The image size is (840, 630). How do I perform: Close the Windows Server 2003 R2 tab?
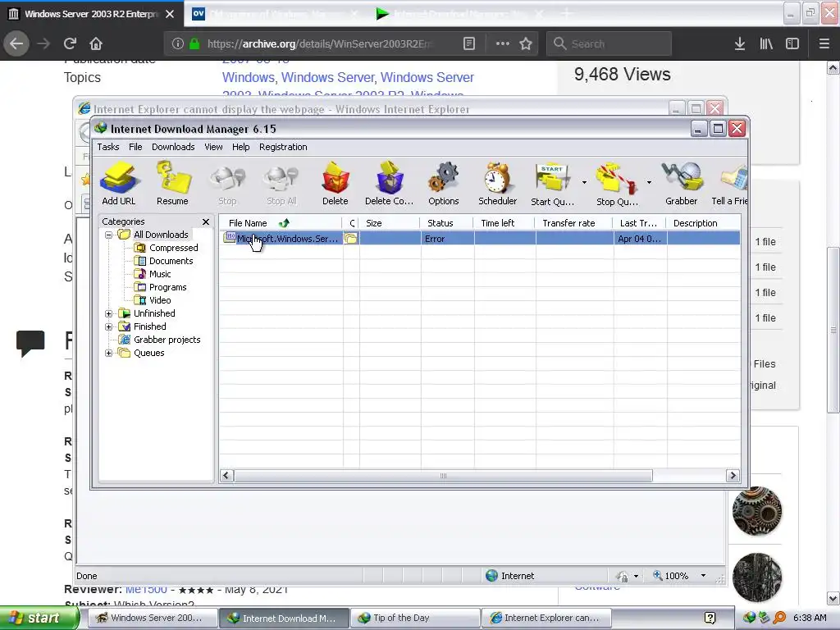coord(170,14)
